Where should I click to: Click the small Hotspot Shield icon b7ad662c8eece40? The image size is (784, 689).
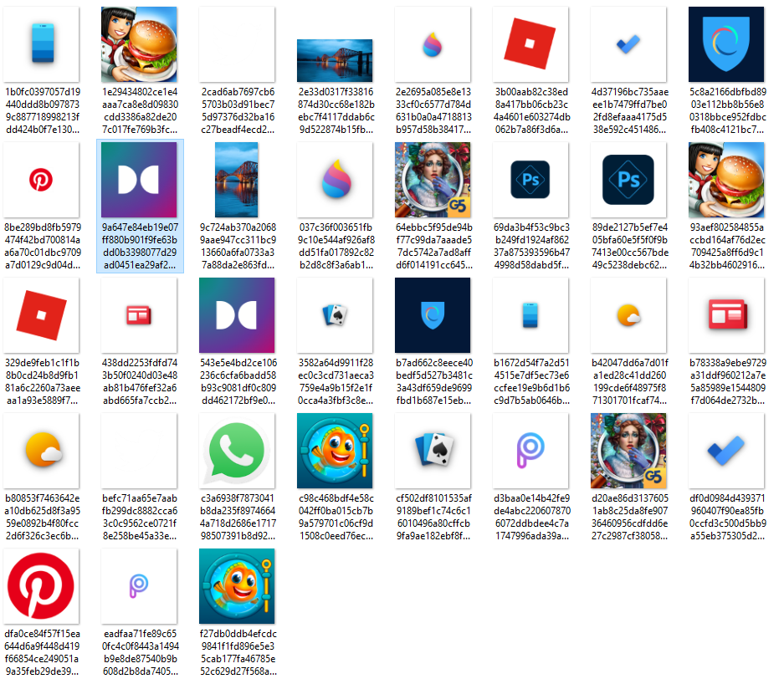(433, 315)
